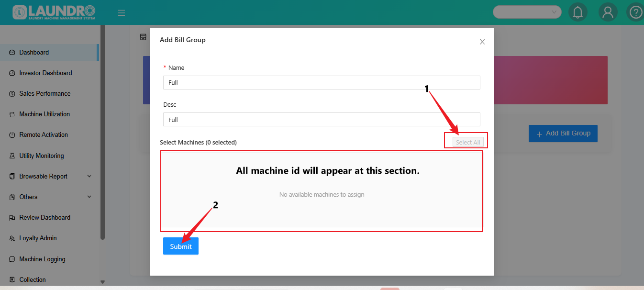Click the Sales Performance dollar icon

(12, 94)
